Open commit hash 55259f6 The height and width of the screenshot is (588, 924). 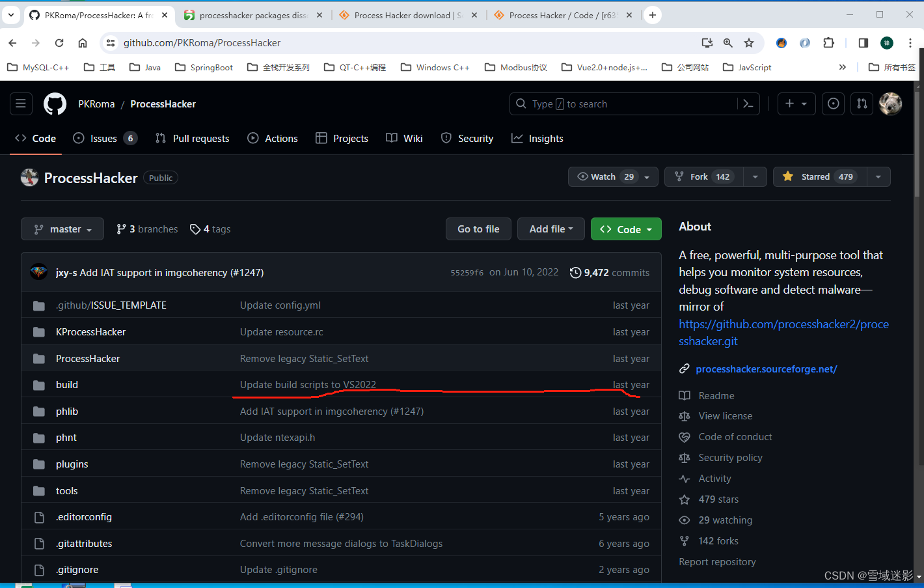pos(467,273)
